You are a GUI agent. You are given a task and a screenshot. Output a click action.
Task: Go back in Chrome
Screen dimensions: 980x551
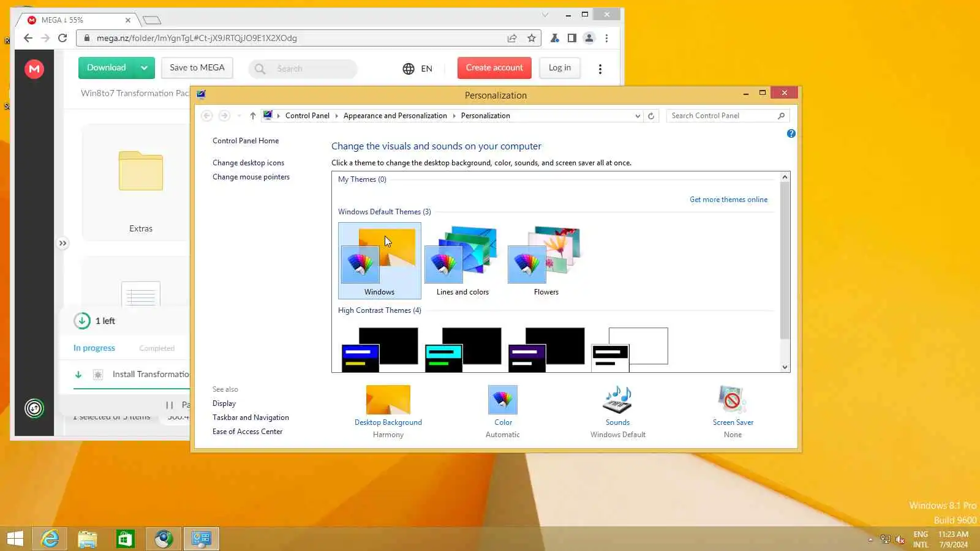tap(28, 38)
